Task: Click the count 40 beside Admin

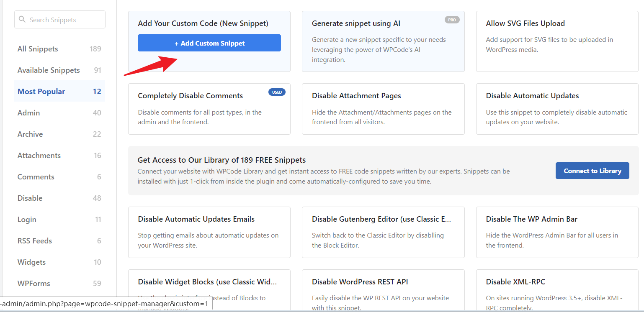Action: pos(97,113)
